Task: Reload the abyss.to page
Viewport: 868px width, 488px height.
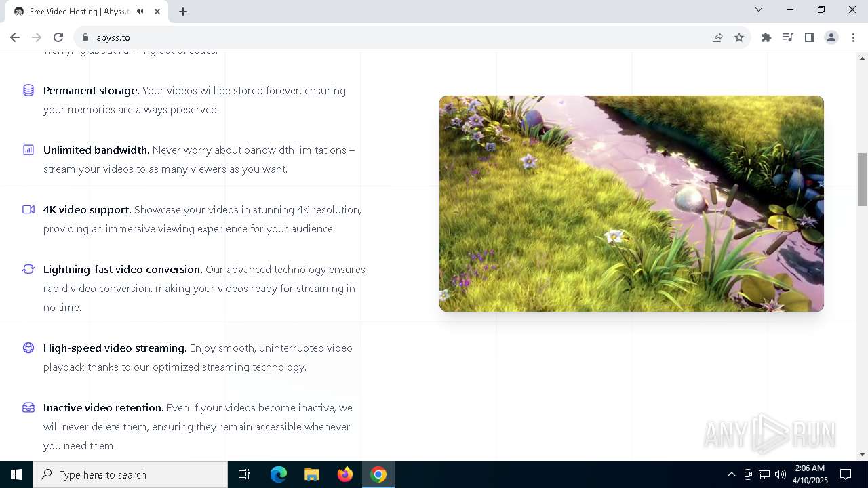Action: (58, 37)
